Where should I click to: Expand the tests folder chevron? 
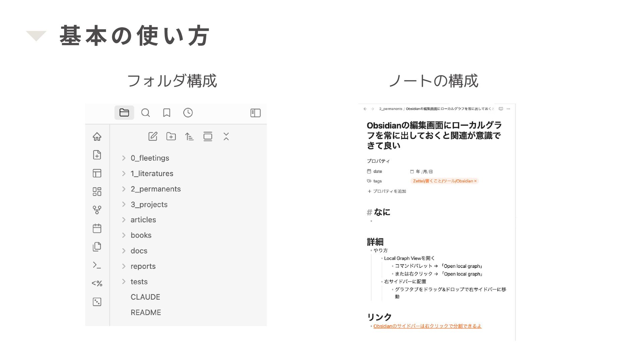[124, 282]
